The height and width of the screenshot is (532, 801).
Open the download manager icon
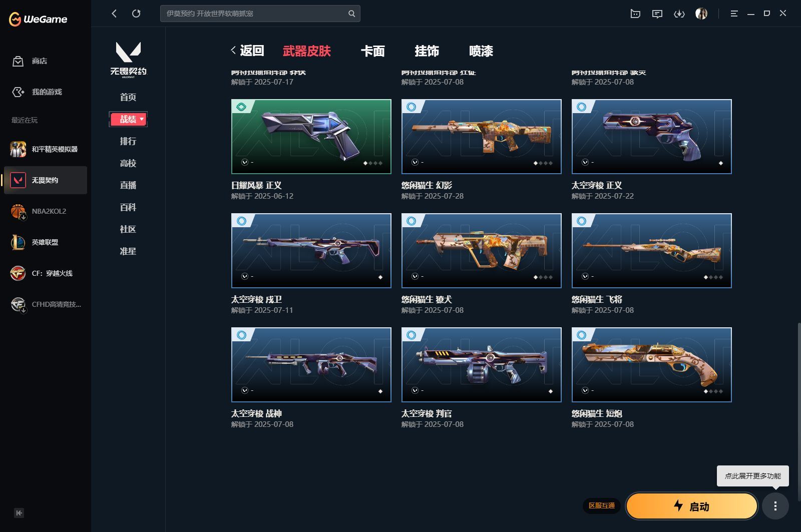(679, 14)
